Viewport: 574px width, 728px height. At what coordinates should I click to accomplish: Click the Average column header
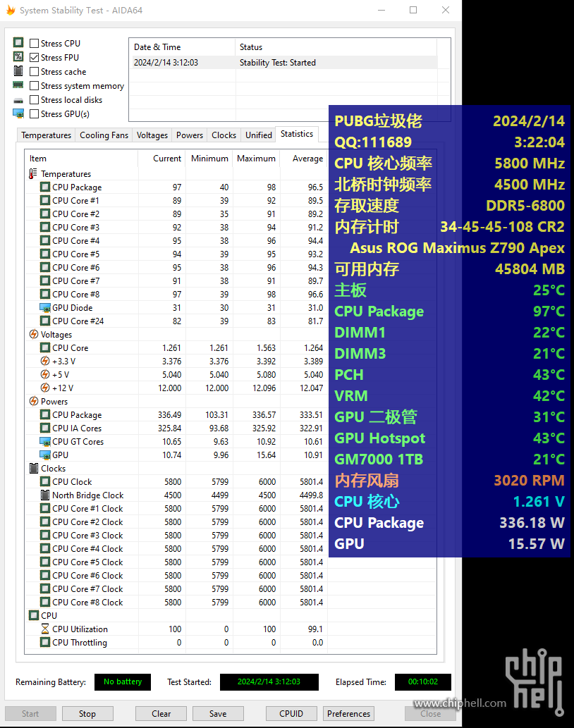[x=304, y=159]
